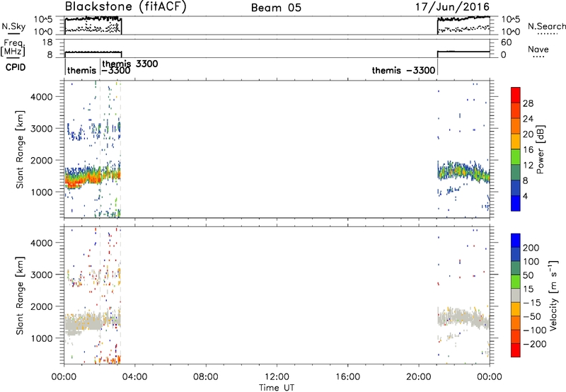Click the gray segment of the velocity colorbar
The height and width of the screenshot is (392, 566).
516,295
